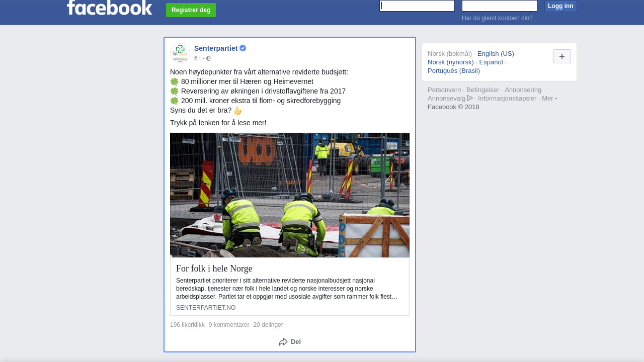View the 196 likerklikk count
This screenshot has height=362, width=644.
click(x=187, y=325)
